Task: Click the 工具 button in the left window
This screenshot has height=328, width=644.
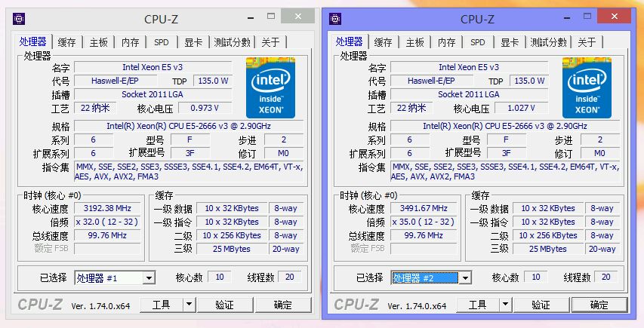Action: click(x=162, y=305)
